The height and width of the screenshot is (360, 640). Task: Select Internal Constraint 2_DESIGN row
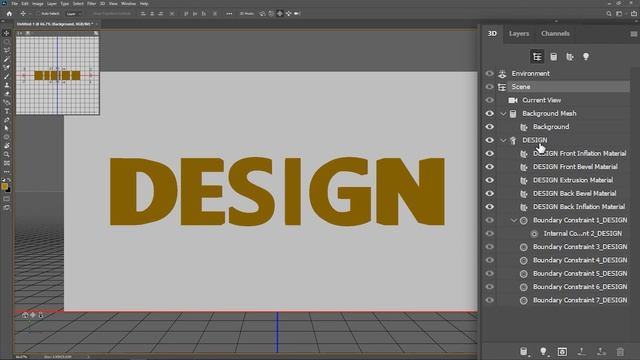pos(582,233)
